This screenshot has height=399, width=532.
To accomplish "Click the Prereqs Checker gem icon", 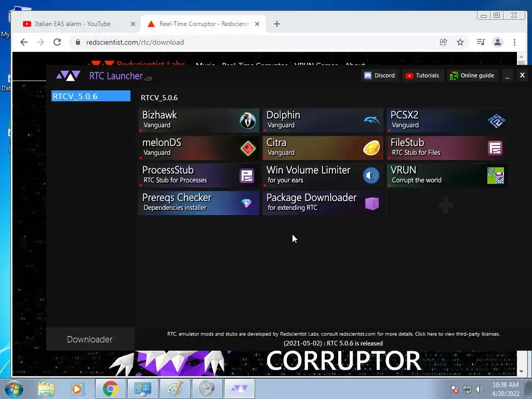I will click(246, 203).
